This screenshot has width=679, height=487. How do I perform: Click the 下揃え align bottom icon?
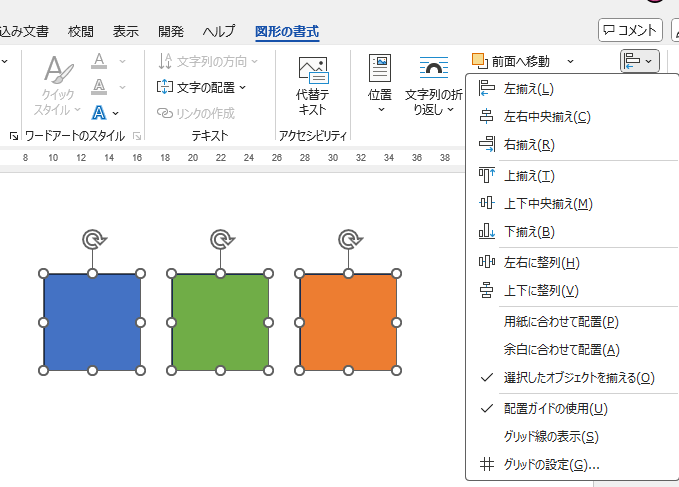point(486,231)
